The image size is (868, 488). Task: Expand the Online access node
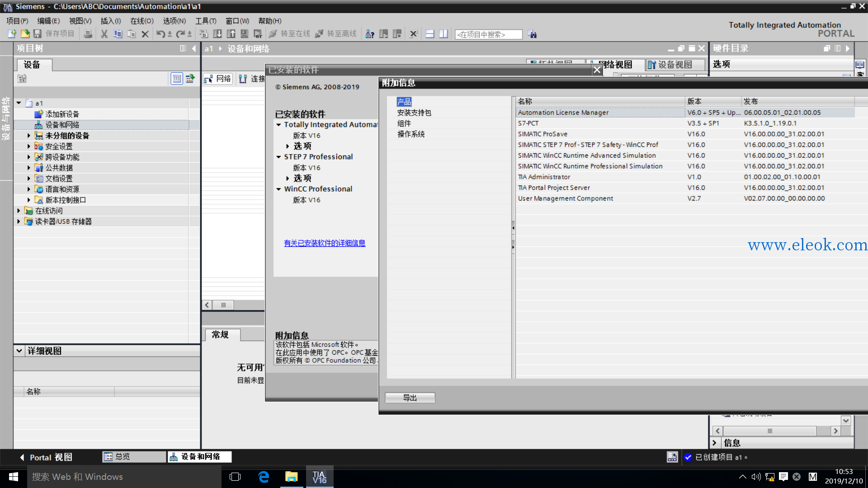pyautogui.click(x=19, y=211)
